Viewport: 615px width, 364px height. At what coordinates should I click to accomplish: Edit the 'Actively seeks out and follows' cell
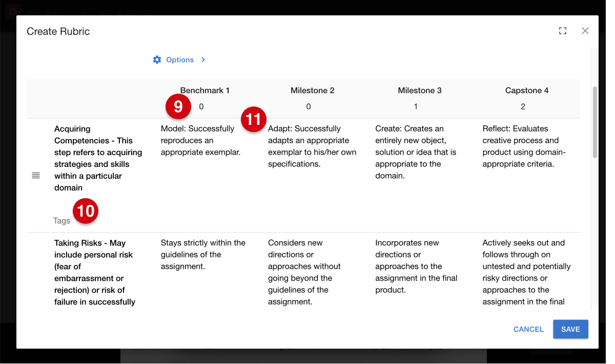[x=527, y=272]
